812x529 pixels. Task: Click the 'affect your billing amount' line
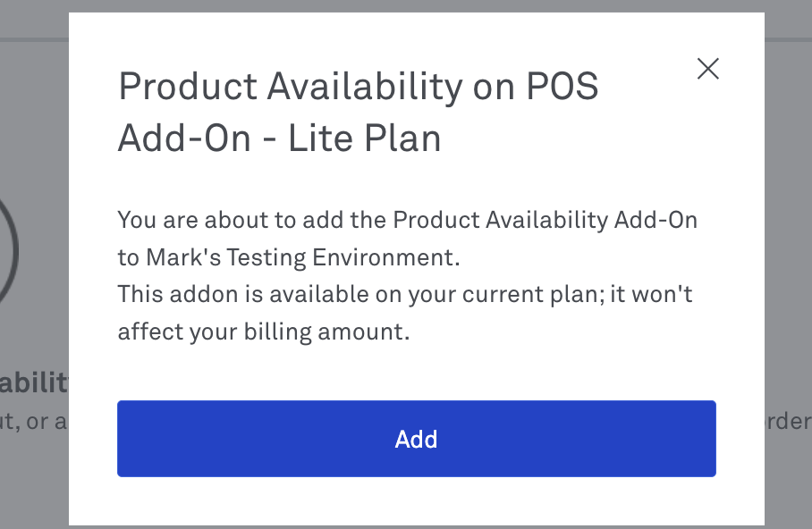coord(264,332)
